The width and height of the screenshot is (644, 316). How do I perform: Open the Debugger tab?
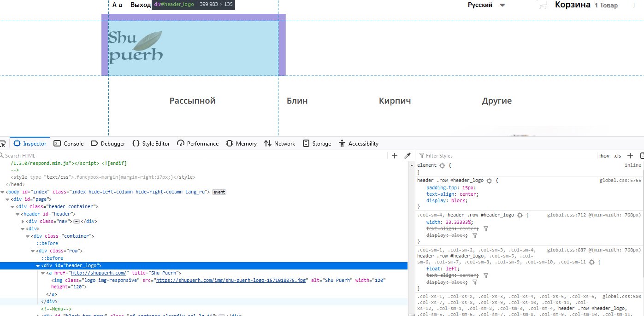(x=108, y=143)
